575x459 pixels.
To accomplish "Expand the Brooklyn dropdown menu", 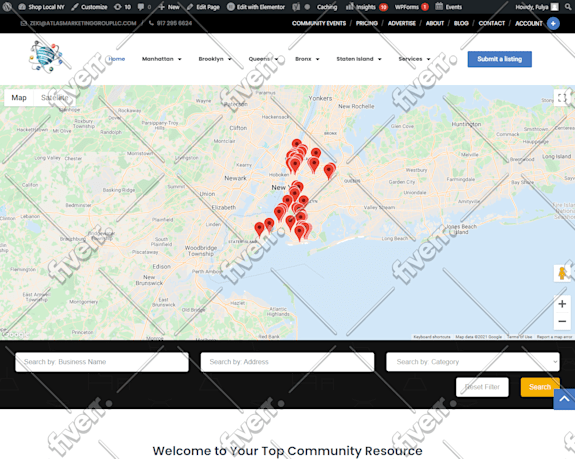I will click(x=215, y=59).
